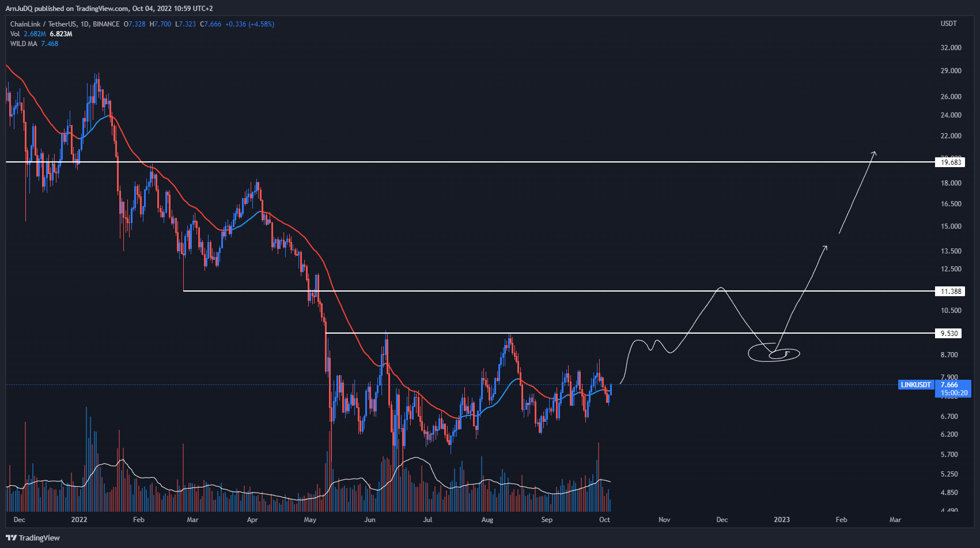Click the 10.500 price axis label
The height and width of the screenshot is (548, 980).
[951, 311]
